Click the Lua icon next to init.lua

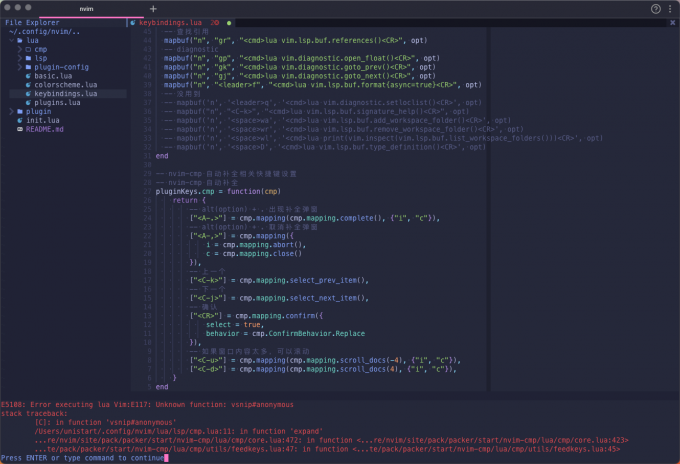point(20,121)
